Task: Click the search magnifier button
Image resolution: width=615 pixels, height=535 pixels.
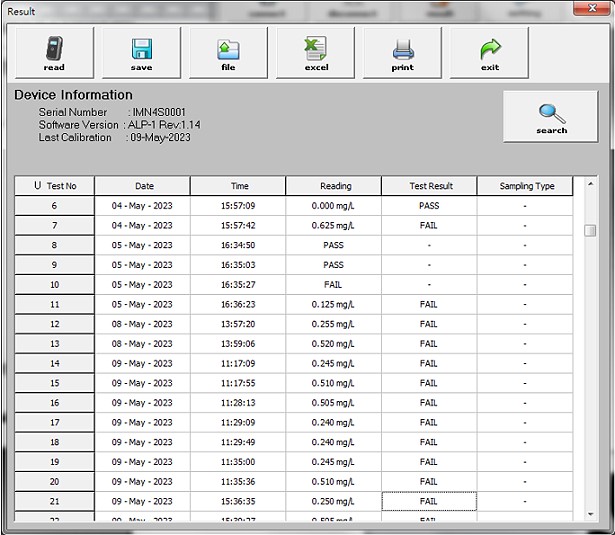Action: (551, 117)
